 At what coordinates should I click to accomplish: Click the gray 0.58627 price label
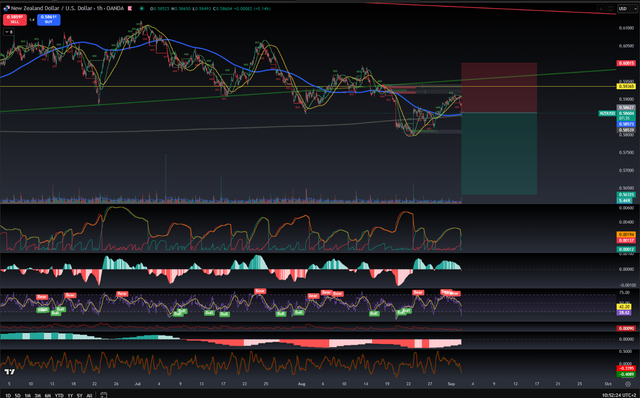(626, 108)
